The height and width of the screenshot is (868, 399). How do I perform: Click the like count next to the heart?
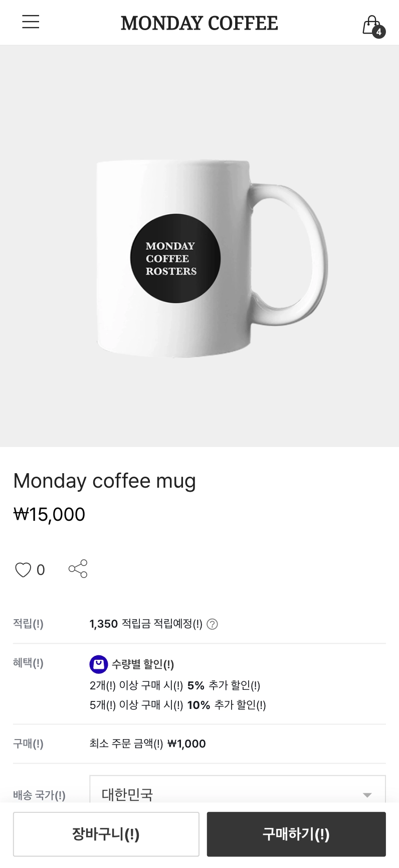[x=41, y=570]
